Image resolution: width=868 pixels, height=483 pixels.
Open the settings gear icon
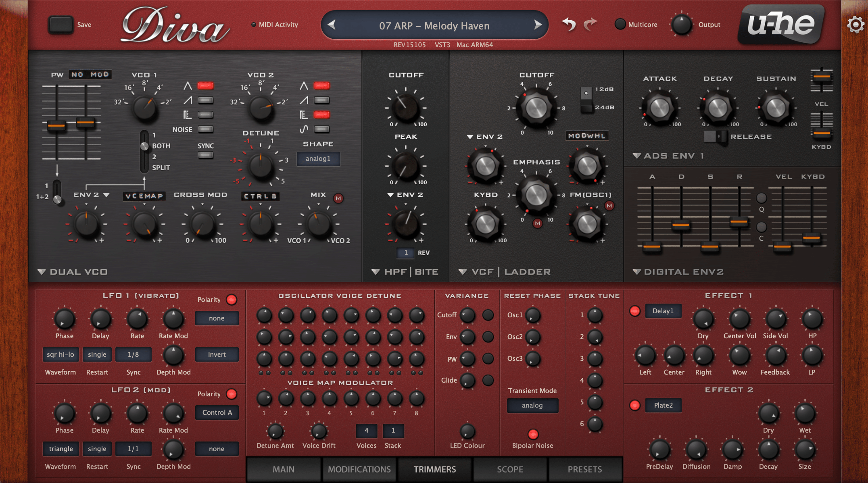pyautogui.click(x=855, y=25)
